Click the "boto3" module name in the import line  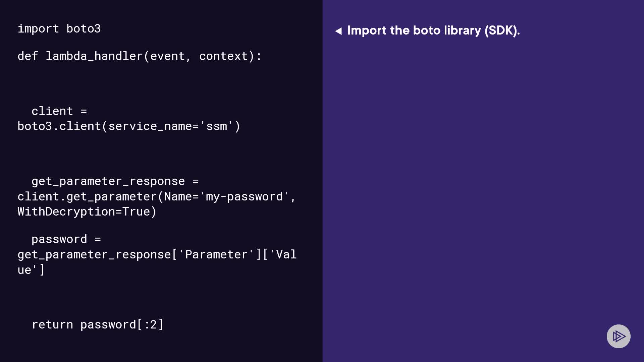pos(84,29)
